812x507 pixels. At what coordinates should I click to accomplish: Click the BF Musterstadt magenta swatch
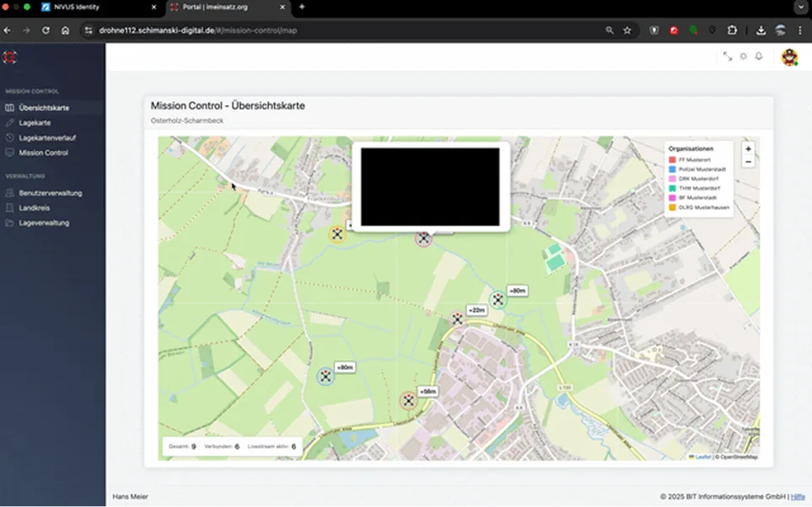(x=672, y=197)
